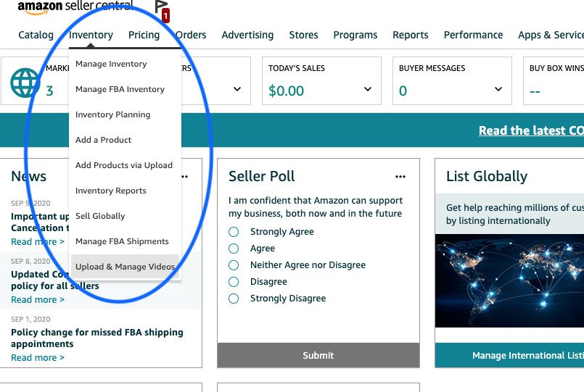Select the Strongly Disagree radio button

click(234, 299)
